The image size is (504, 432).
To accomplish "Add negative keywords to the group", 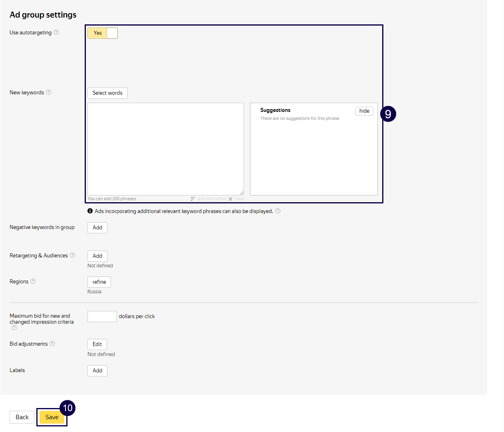I will coord(97,227).
